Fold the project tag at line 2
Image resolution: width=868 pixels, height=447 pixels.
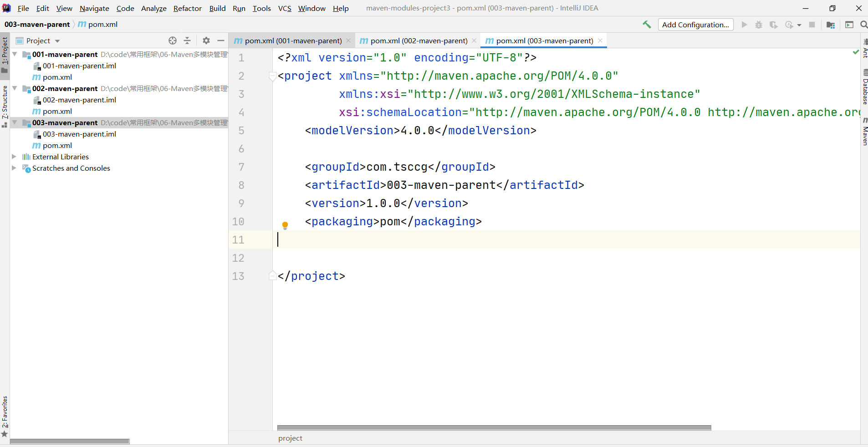point(272,76)
